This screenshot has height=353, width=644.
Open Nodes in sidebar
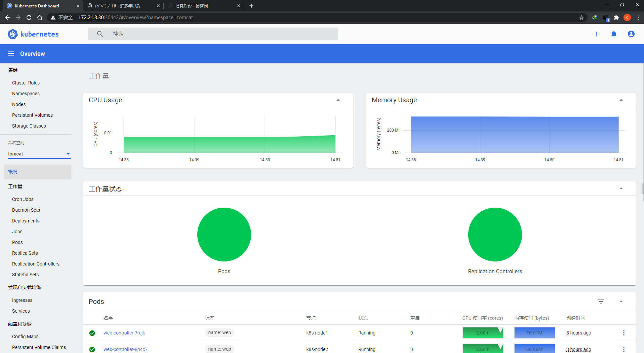[19, 104]
